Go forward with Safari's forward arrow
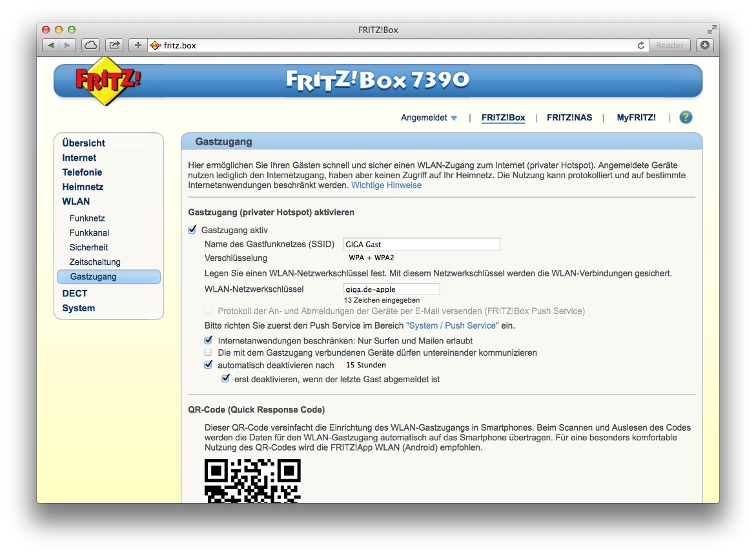The image size is (756, 554). 67,45
